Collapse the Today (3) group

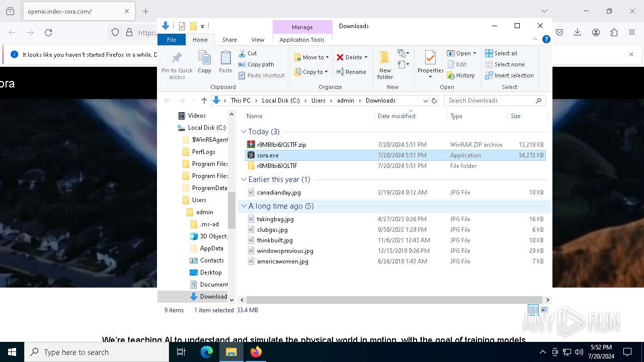tap(244, 132)
